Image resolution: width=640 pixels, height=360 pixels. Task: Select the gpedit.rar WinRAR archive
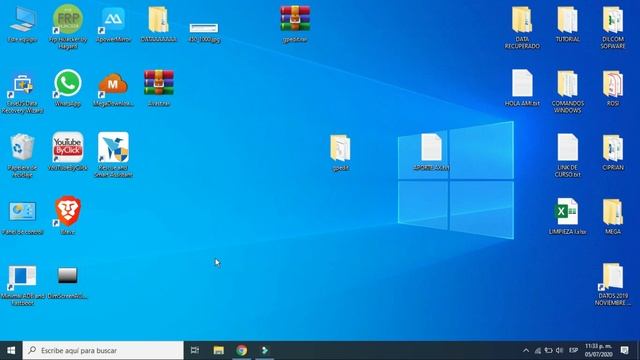[295, 19]
